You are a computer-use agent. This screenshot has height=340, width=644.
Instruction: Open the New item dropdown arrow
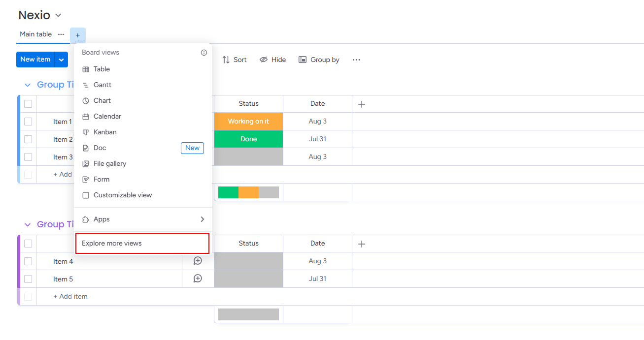[x=61, y=59]
